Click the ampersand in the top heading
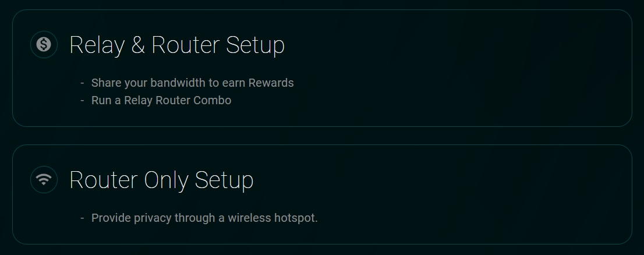The image size is (644, 255). [x=137, y=45]
